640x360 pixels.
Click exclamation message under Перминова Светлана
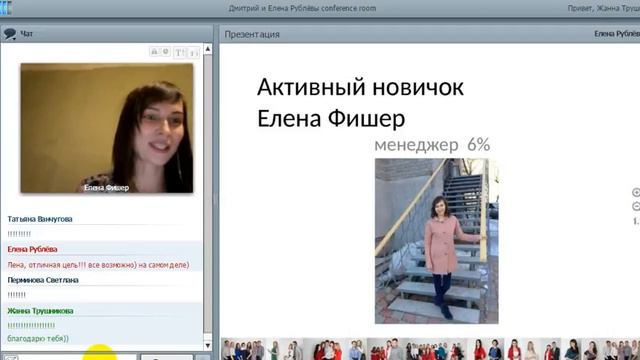pyautogui.click(x=17, y=295)
